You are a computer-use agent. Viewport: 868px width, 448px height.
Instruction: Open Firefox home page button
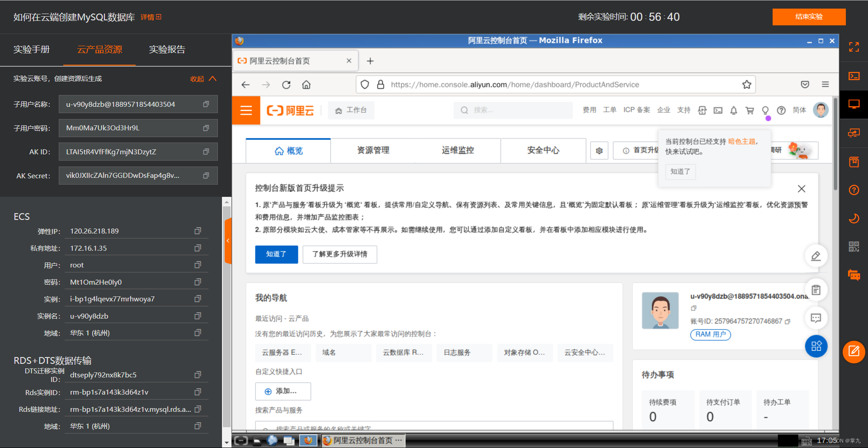point(307,85)
